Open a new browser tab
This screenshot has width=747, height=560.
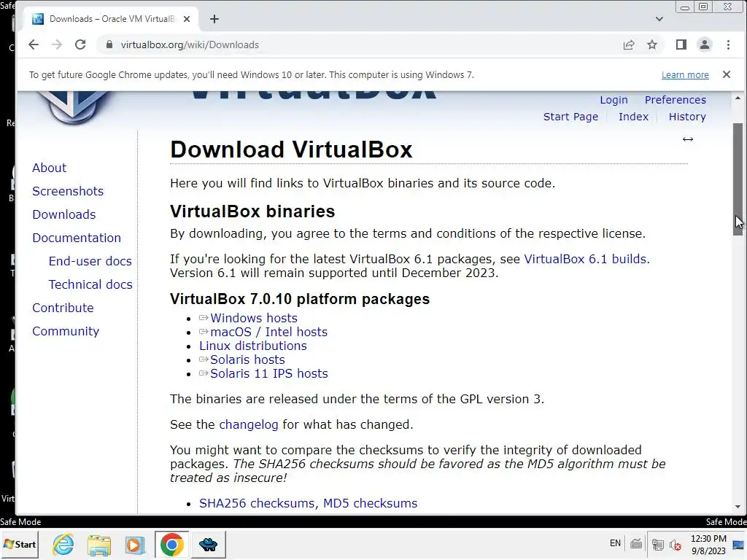pyautogui.click(x=214, y=19)
